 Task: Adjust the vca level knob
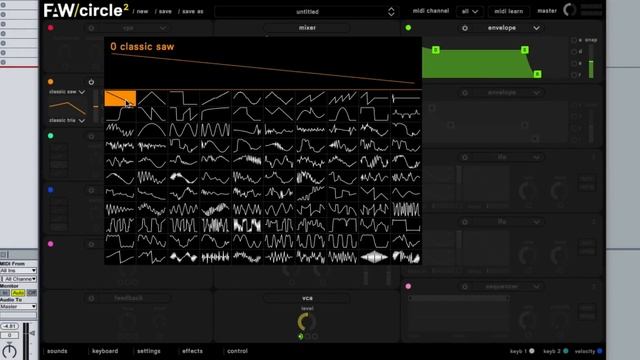(307, 322)
